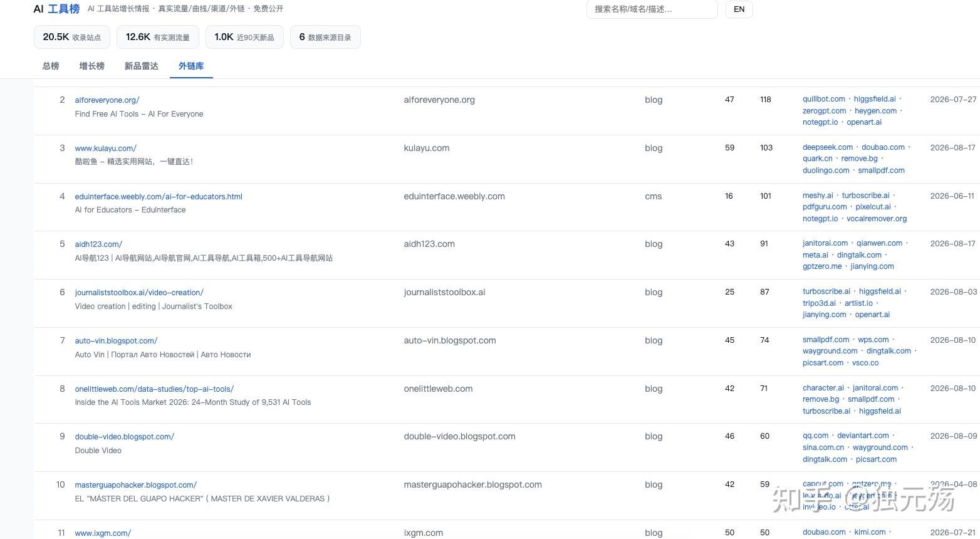Click duolingo.com in the kulayu row
The width and height of the screenshot is (980, 539).
tap(826, 170)
